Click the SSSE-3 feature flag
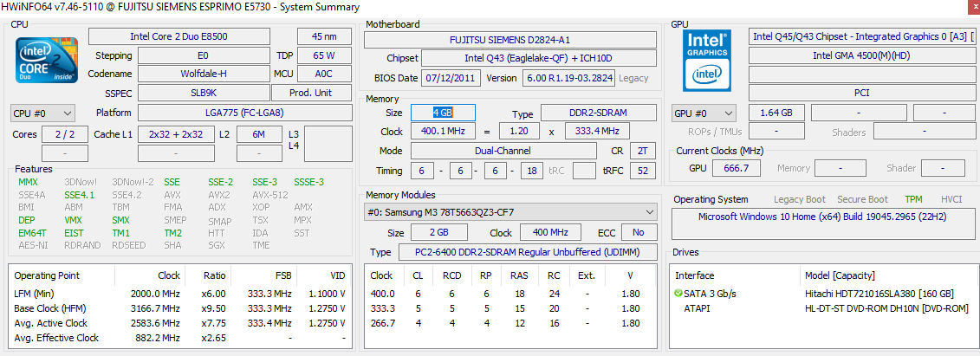The height and width of the screenshot is (356, 980). [308, 183]
